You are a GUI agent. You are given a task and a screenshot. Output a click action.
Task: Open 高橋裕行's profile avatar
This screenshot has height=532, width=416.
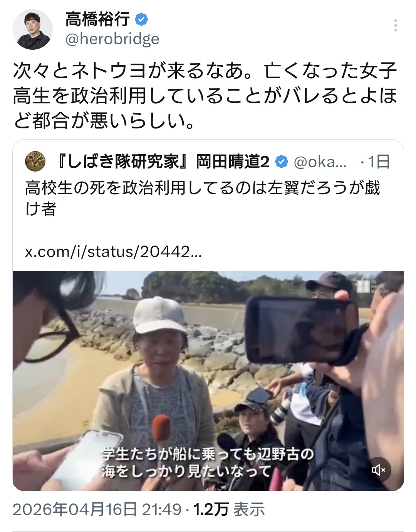click(32, 30)
